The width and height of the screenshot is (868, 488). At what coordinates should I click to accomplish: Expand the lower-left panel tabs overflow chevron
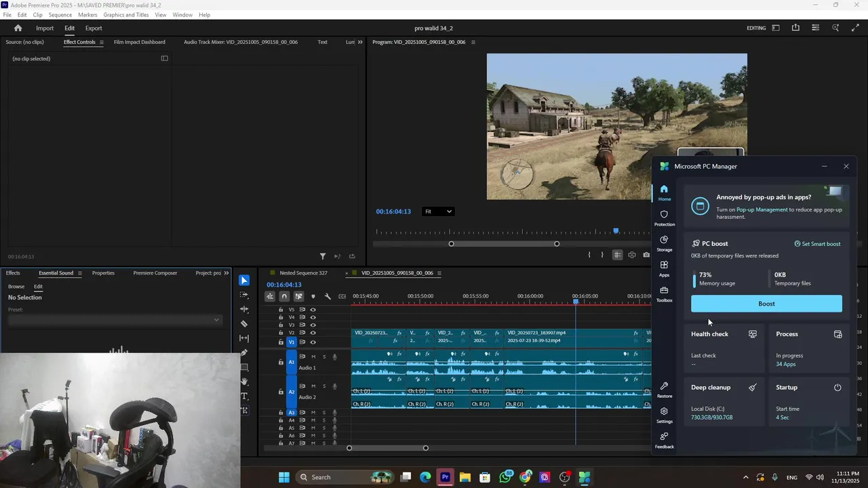coord(226,273)
